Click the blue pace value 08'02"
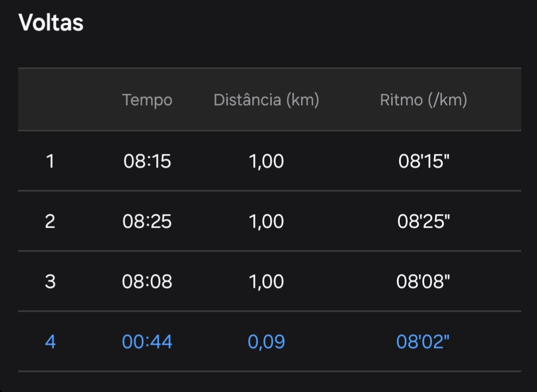The image size is (537, 392). pos(424,342)
